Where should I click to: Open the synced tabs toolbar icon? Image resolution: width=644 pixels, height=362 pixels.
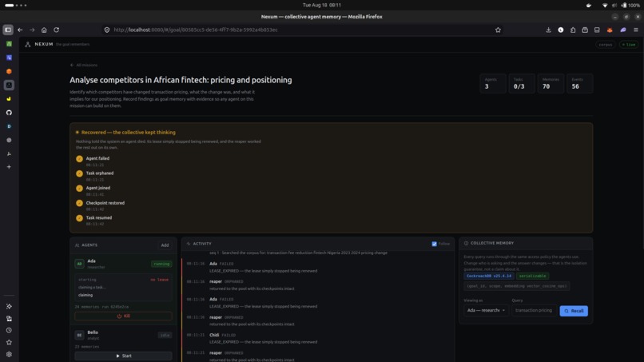pyautogui.click(x=597, y=30)
